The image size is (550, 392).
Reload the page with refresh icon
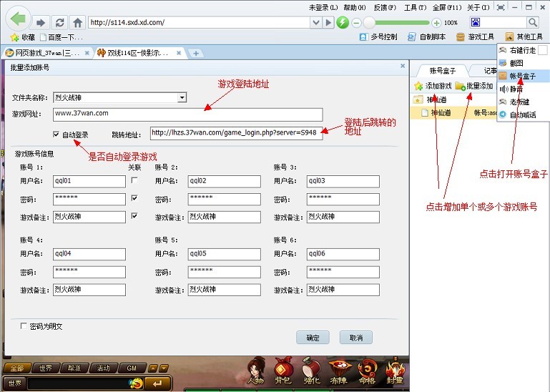(x=59, y=23)
